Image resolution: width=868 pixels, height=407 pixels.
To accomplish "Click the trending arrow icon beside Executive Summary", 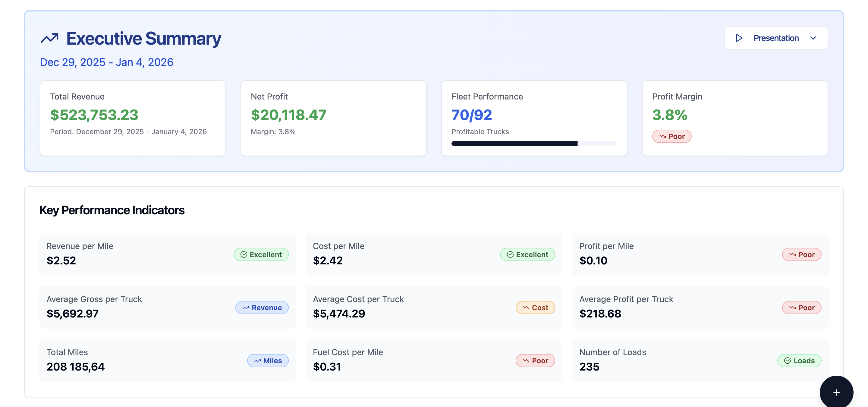I will 49,38.
